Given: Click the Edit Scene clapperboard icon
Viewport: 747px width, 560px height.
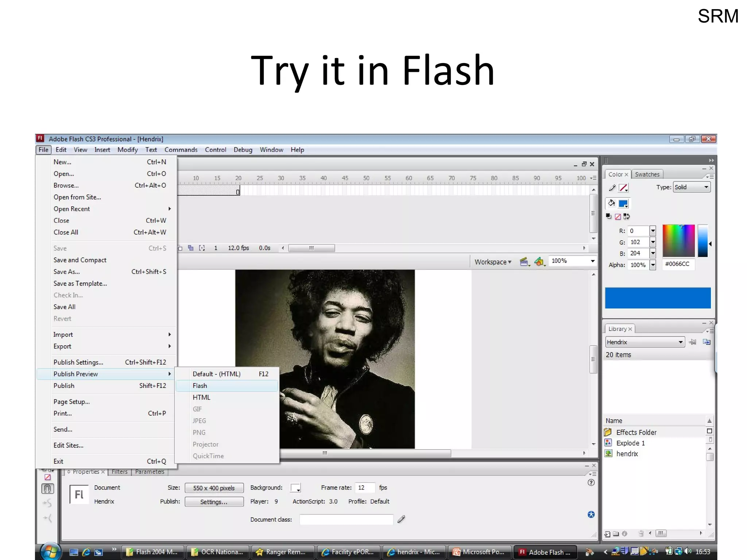Looking at the screenshot, I should coord(525,261).
